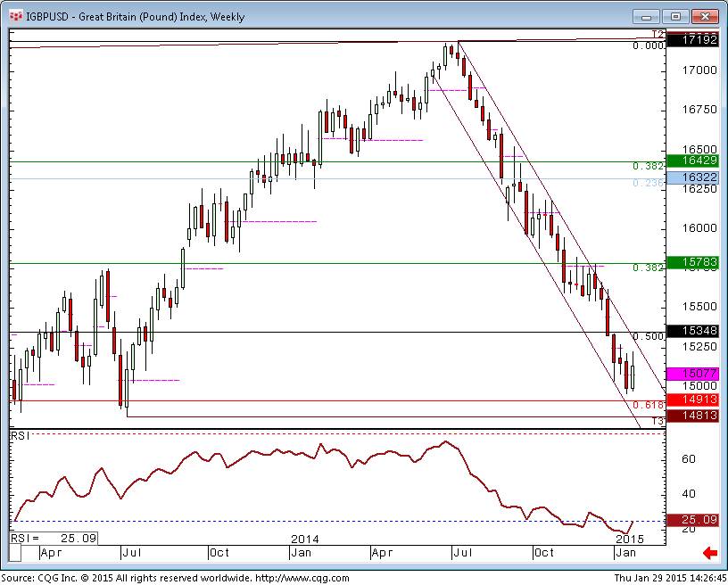Close the IGBPUSD chart window
This screenshot has width=728, height=585.
(705, 16)
